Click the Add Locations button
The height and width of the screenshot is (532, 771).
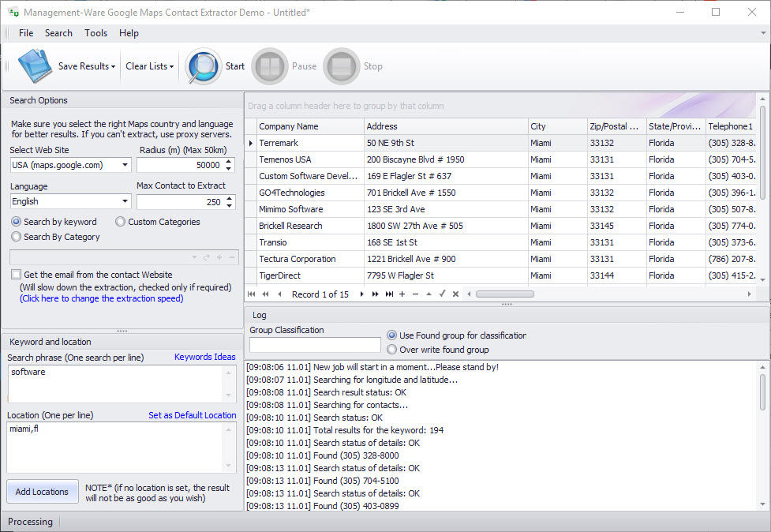point(43,492)
